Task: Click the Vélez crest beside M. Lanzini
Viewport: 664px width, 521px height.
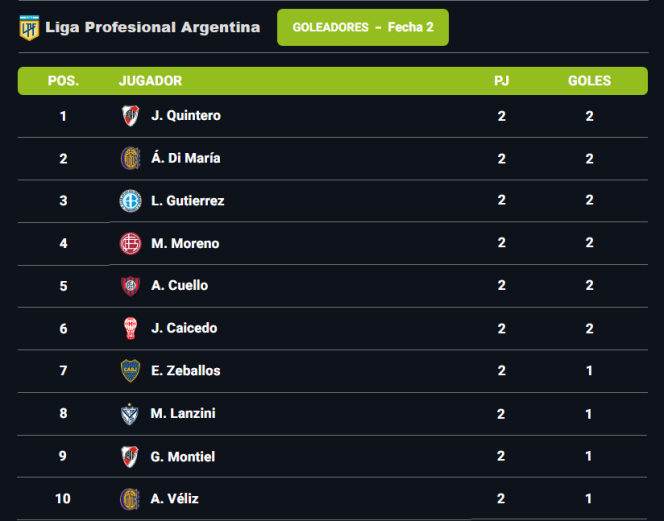Action: pyautogui.click(x=130, y=414)
